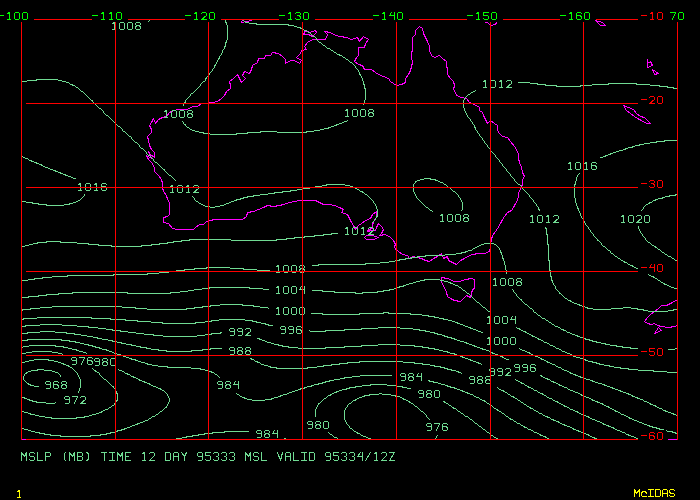Select the 972 isobar label
Image resolution: width=700 pixels, height=500 pixels.
point(75,400)
